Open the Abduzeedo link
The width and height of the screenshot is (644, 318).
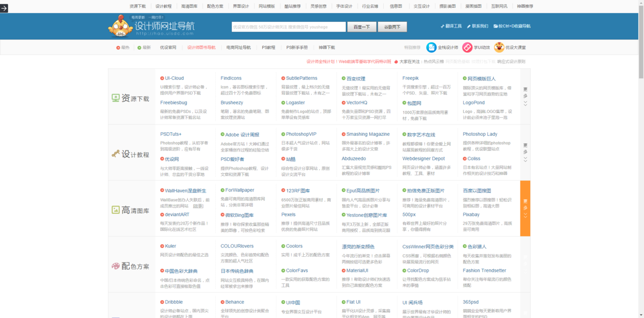[x=354, y=159]
